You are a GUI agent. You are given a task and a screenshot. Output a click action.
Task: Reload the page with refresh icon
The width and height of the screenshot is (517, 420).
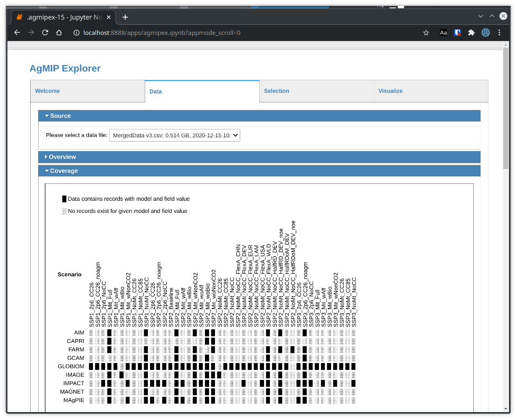(45, 33)
